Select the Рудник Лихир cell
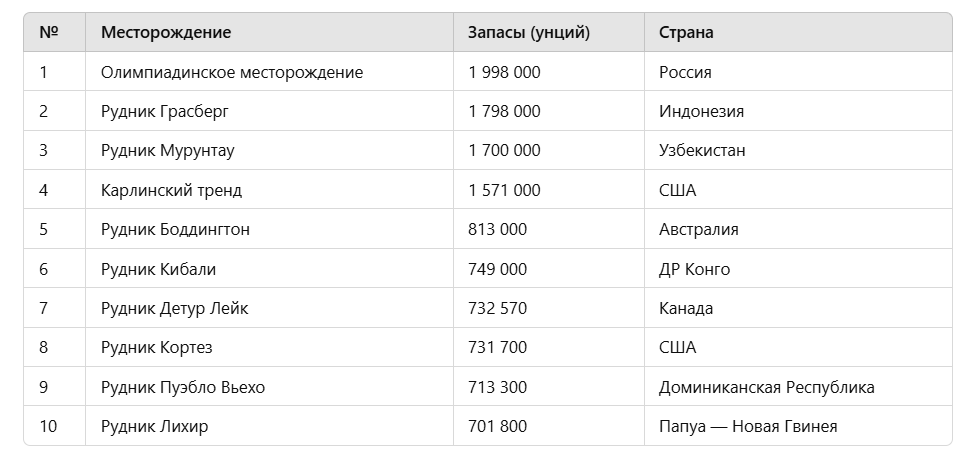Viewport: 975px width, 452px height. pos(154,427)
